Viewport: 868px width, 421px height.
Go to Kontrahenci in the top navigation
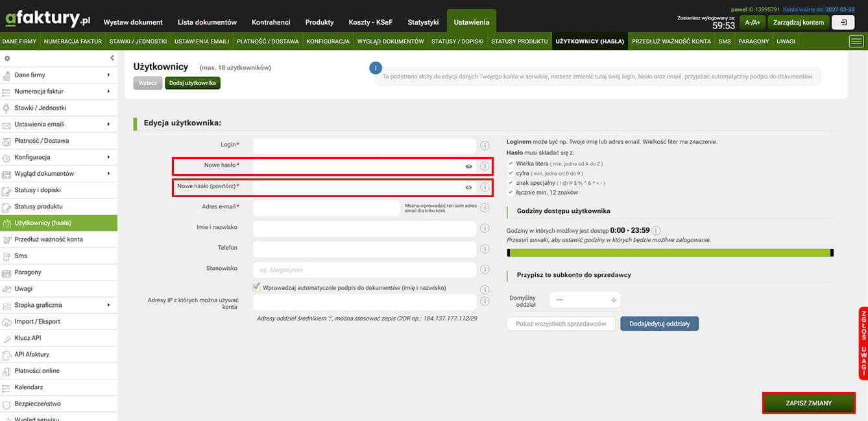click(x=271, y=22)
